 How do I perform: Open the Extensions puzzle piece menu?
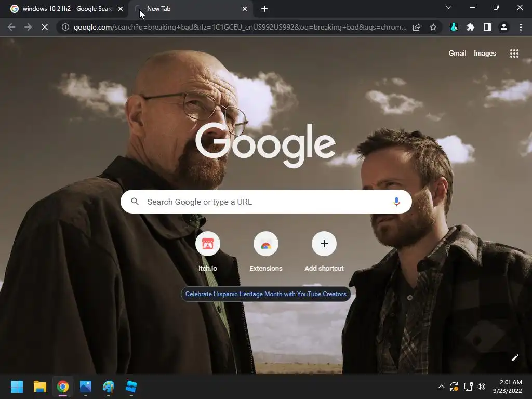point(471,27)
